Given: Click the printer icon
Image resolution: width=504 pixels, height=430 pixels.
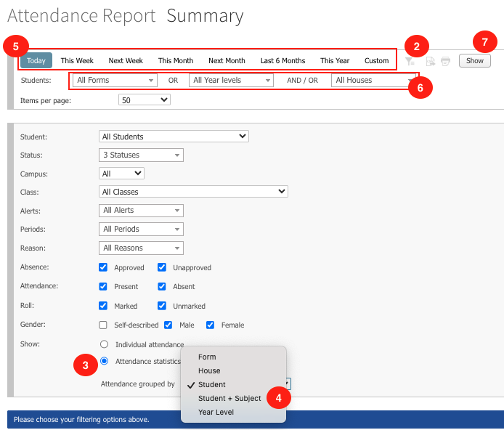Looking at the screenshot, I should pos(445,61).
